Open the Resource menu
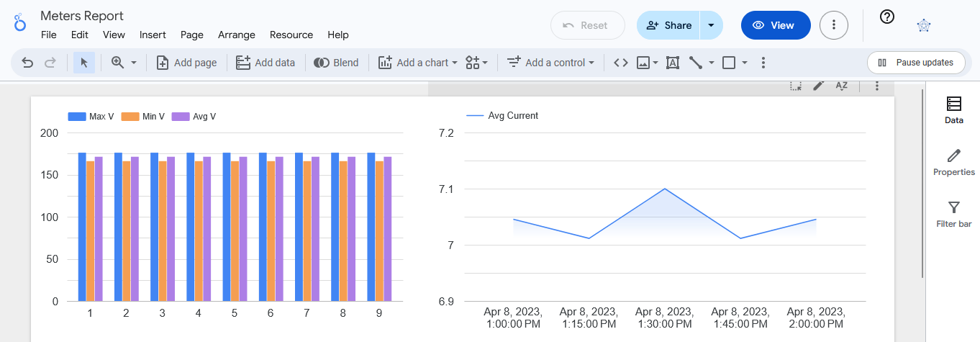Screen dimensions: 980x342 click(x=291, y=35)
